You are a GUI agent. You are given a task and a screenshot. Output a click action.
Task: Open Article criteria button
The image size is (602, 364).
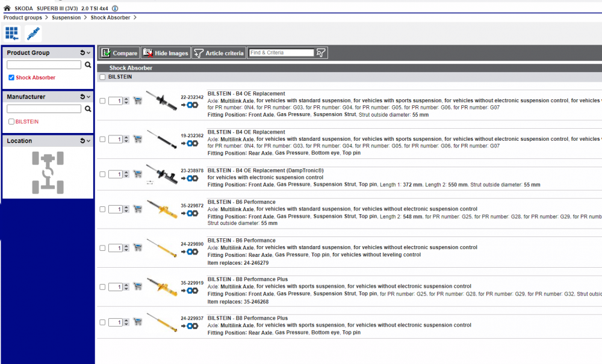pyautogui.click(x=219, y=53)
